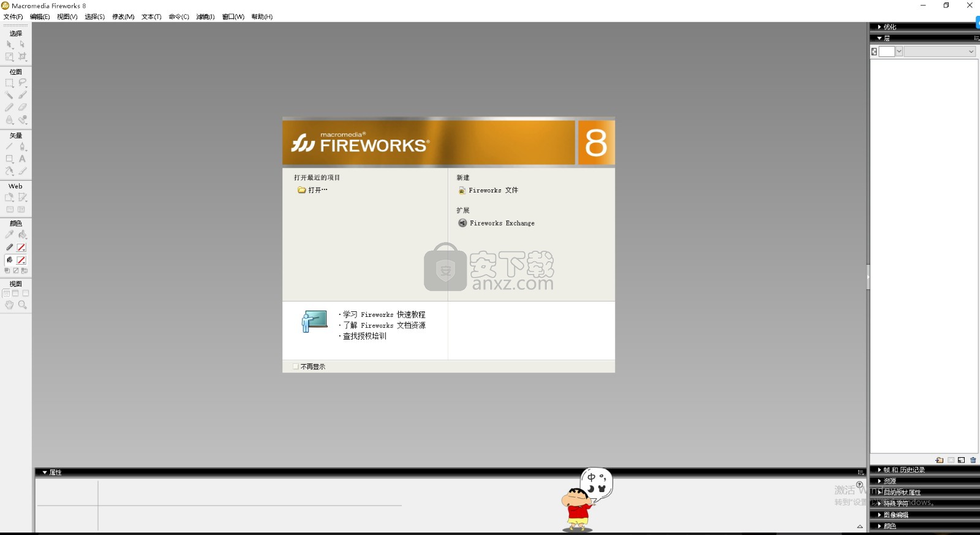Open the 滤镜(I) menu
Viewport: 980px width, 535px height.
205,17
